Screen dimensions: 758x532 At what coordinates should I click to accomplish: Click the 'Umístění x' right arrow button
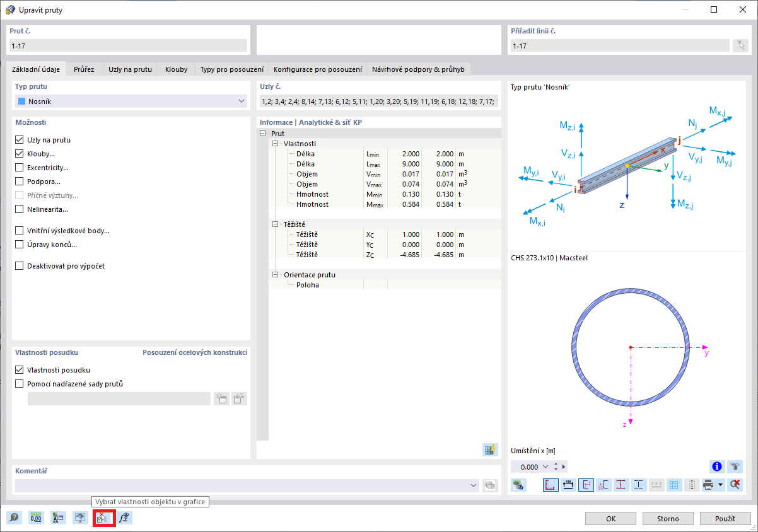coord(564,467)
